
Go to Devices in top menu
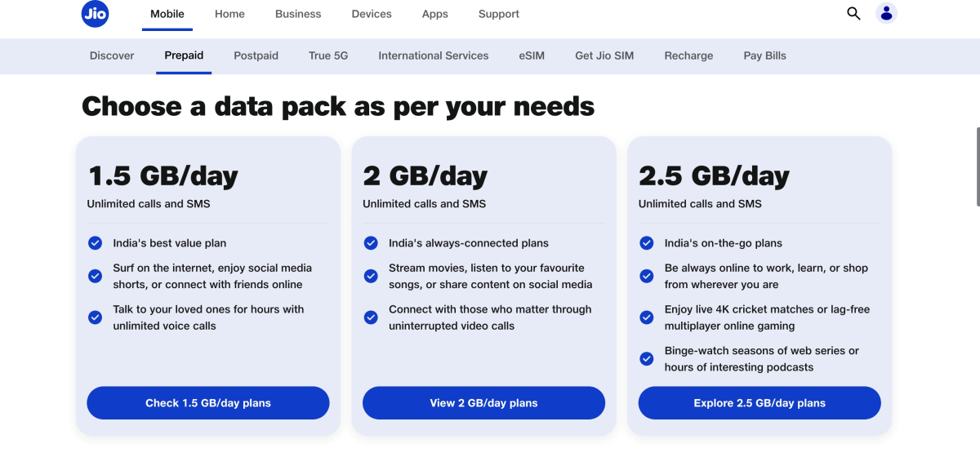coord(372,14)
